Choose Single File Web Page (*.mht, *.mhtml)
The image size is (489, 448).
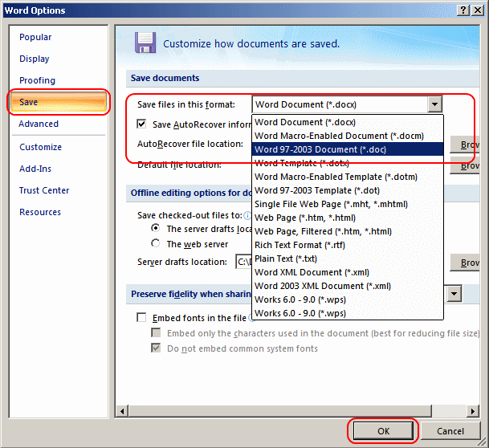pyautogui.click(x=348, y=204)
